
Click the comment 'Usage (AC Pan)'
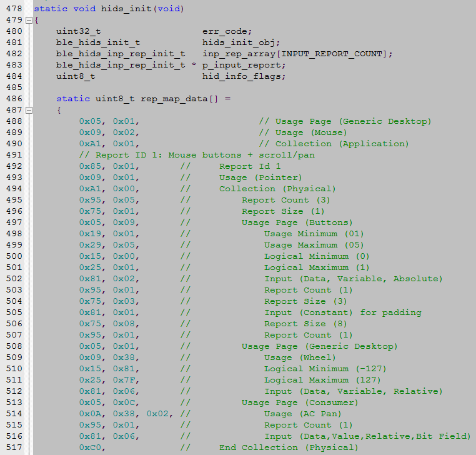pyautogui.click(x=303, y=413)
